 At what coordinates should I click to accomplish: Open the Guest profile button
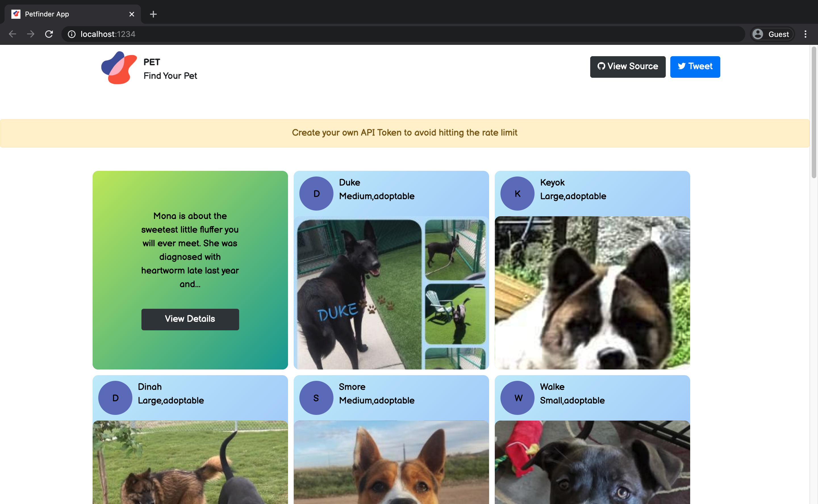[x=772, y=34]
